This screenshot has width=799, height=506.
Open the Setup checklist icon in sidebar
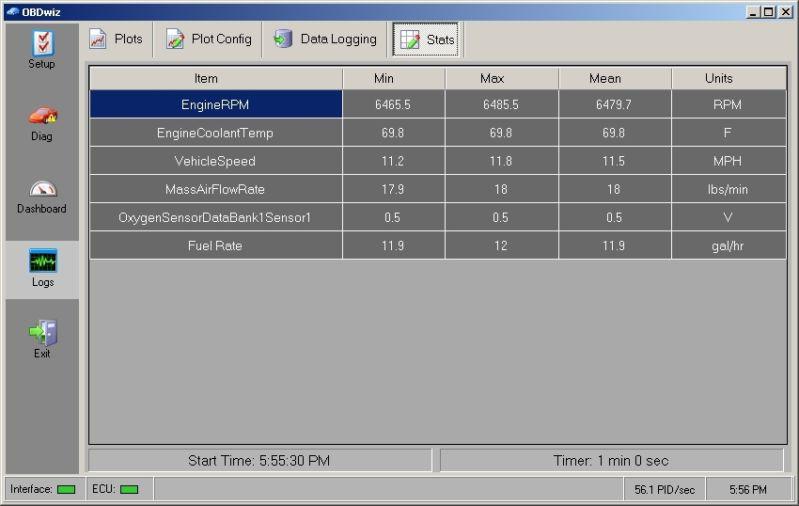pos(42,44)
